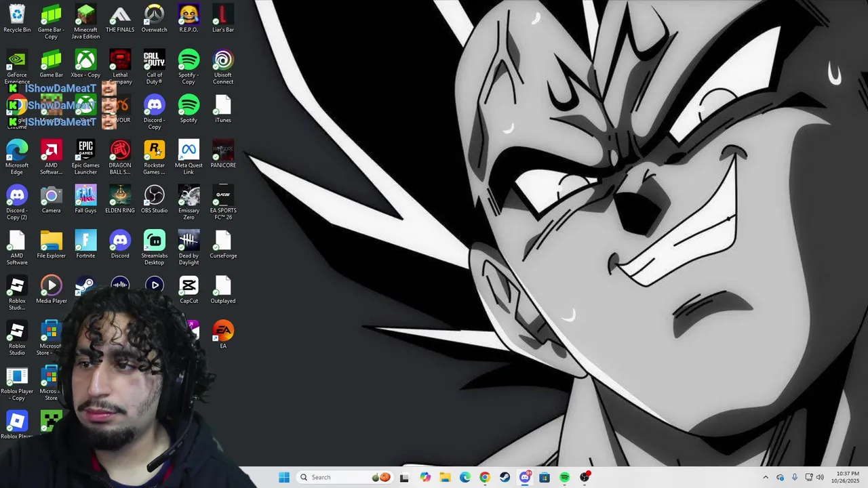Click the taskbar Search box
The image size is (868, 488).
(x=345, y=477)
